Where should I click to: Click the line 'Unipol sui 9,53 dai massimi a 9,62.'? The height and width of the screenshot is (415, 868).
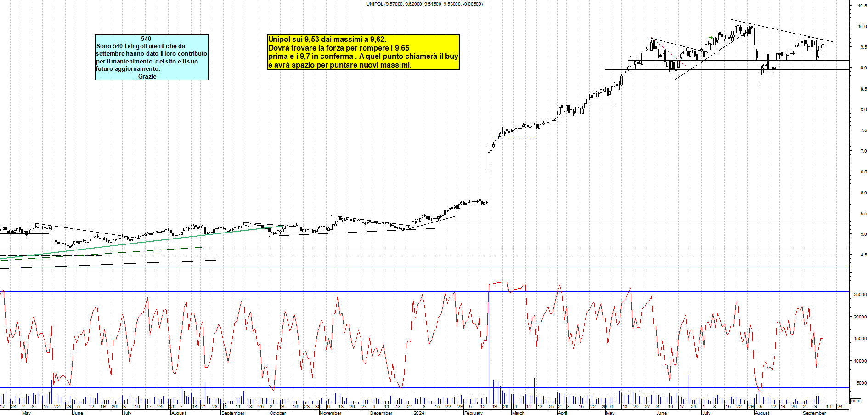click(327, 40)
